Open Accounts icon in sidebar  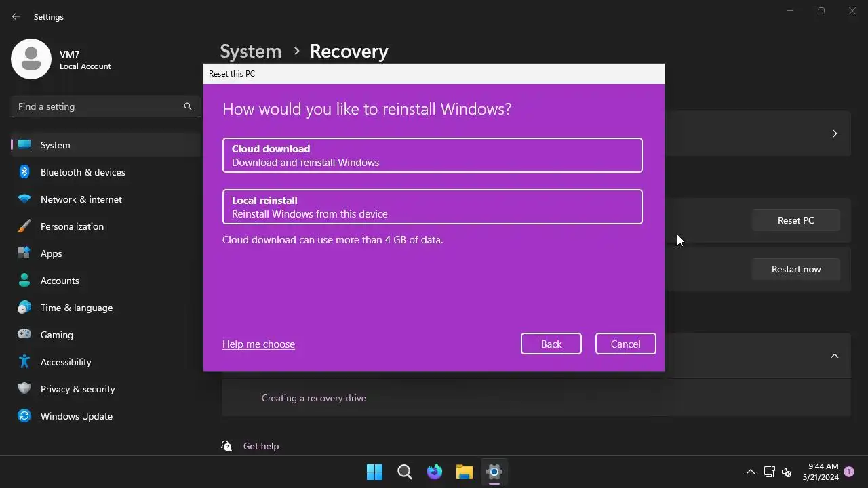[24, 280]
